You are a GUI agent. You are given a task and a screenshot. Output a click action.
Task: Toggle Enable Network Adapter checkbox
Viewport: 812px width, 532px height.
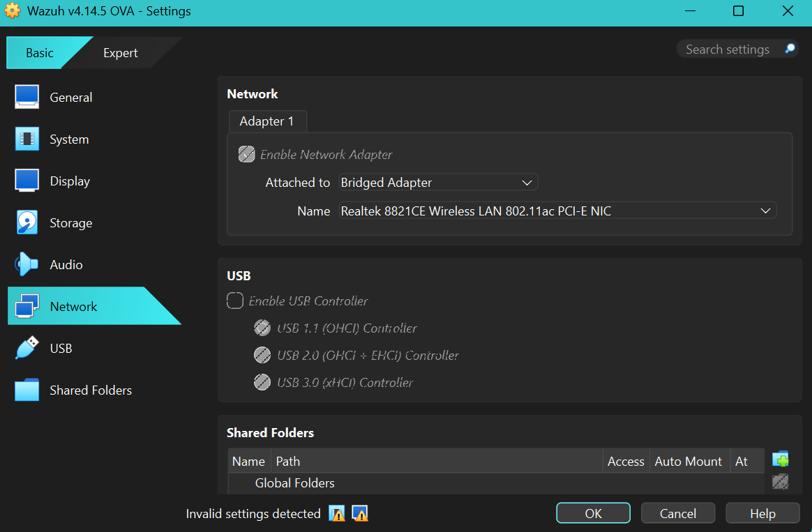tap(246, 154)
